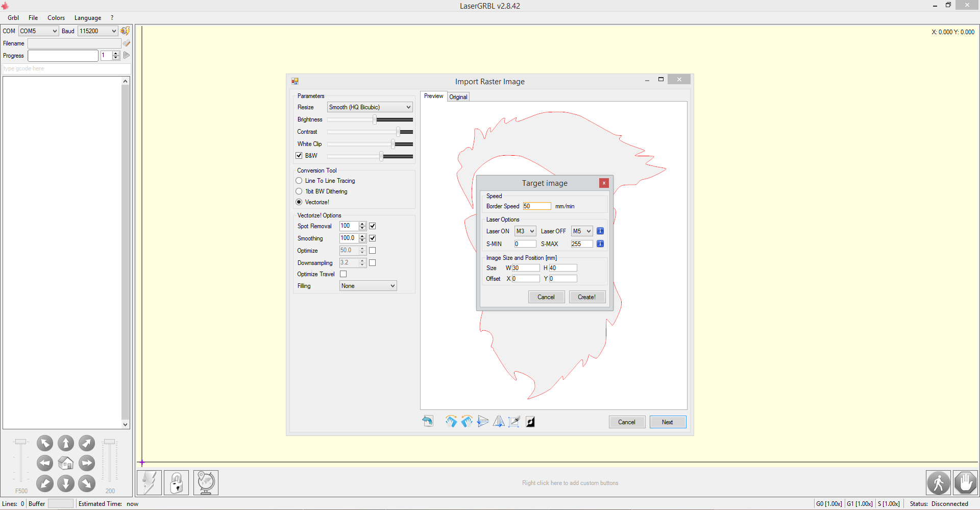Select 1bit BW Dithering option
This screenshot has height=510, width=980.
click(299, 191)
